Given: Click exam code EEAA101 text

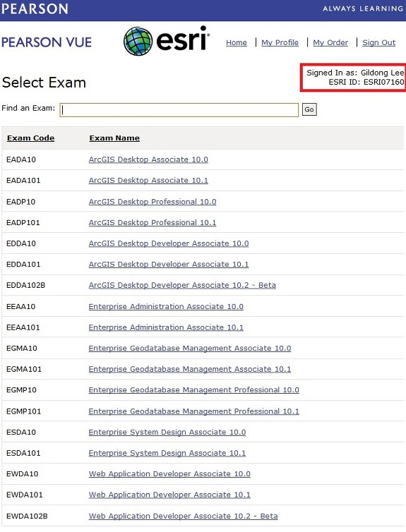Looking at the screenshot, I should 23,327.
